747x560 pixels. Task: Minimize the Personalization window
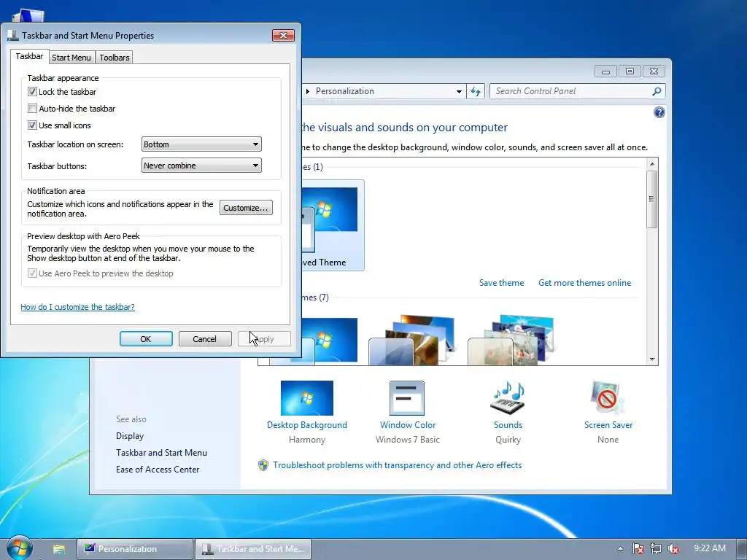click(606, 71)
